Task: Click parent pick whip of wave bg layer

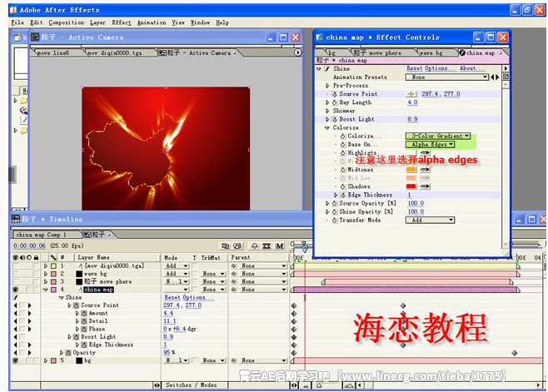Action: tap(234, 274)
